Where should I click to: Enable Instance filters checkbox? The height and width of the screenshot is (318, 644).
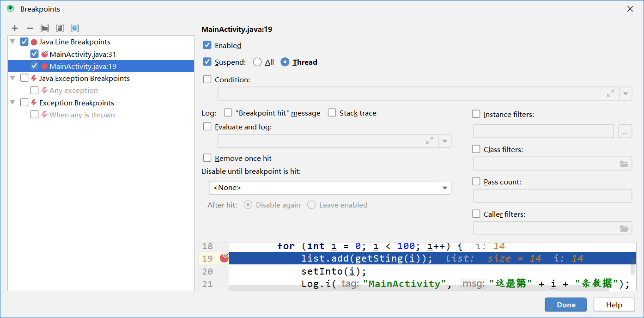[x=476, y=114]
